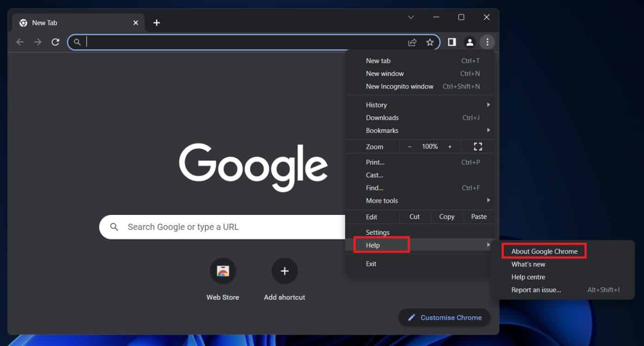This screenshot has width=644, height=346.
Task: Click the back navigation arrow
Action: coord(20,42)
